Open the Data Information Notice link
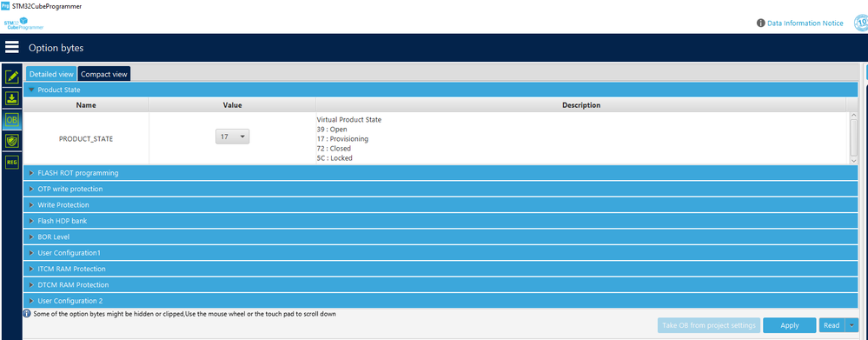Screen dimensions: 868x340 click(x=805, y=23)
